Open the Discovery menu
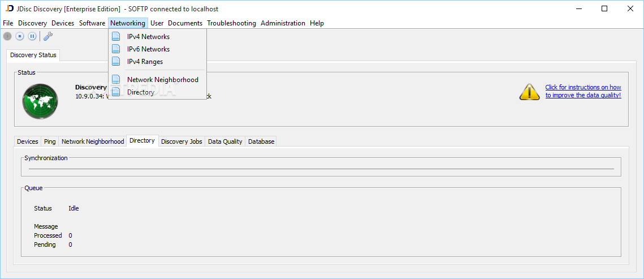 click(x=32, y=23)
